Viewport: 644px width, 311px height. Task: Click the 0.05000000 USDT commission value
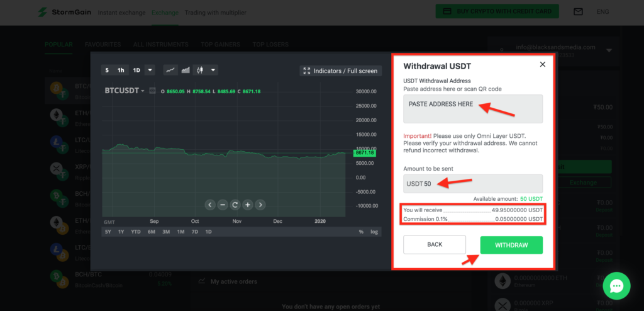[x=519, y=219]
